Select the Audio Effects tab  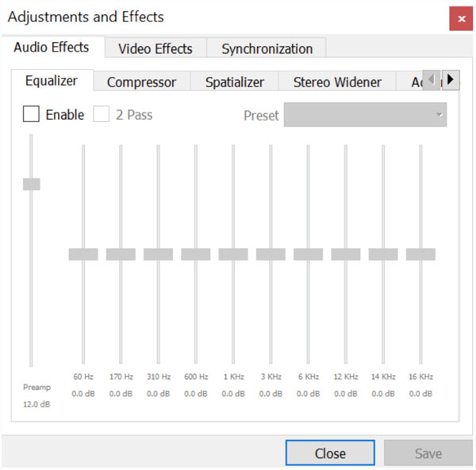(52, 47)
